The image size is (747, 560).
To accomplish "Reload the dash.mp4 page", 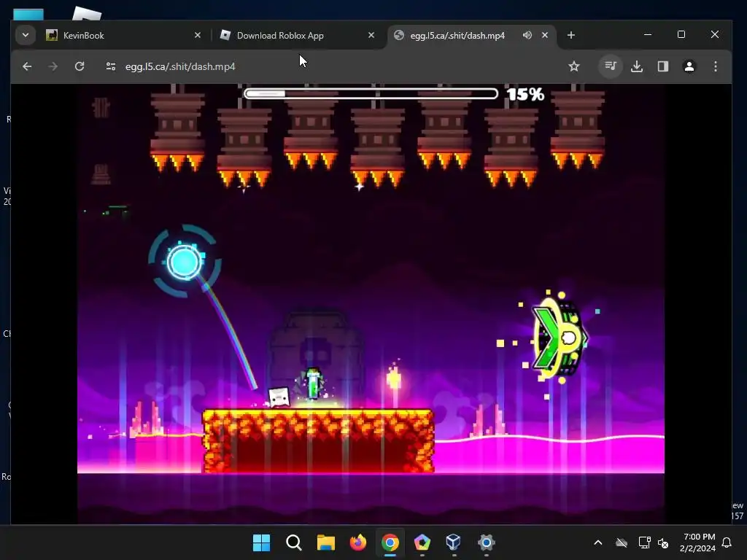I will (x=80, y=66).
